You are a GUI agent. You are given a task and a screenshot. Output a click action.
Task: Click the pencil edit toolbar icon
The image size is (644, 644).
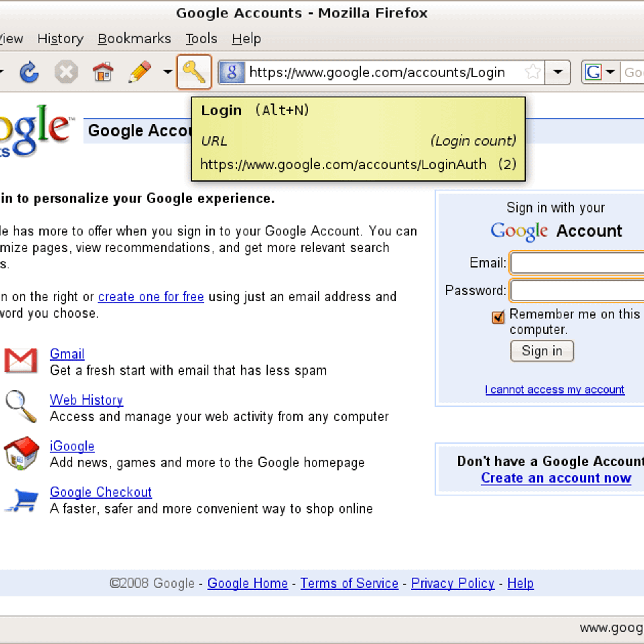tap(140, 72)
